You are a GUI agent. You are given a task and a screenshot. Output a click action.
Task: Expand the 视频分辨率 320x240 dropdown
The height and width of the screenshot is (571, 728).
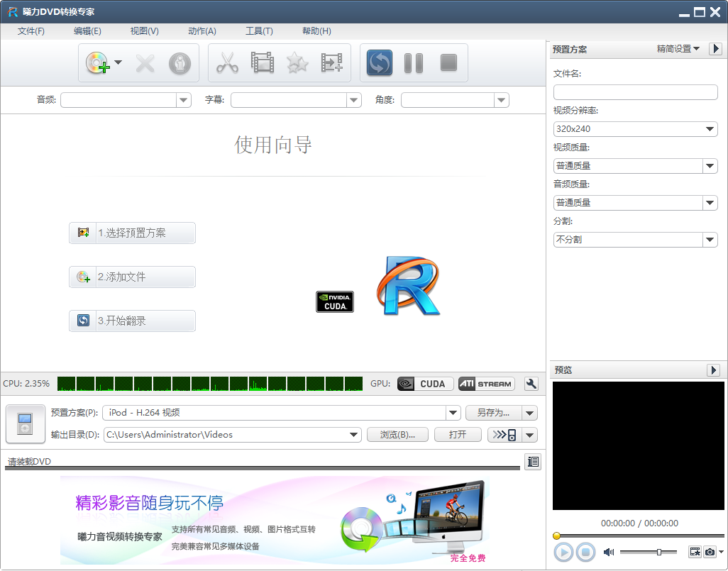click(x=710, y=129)
